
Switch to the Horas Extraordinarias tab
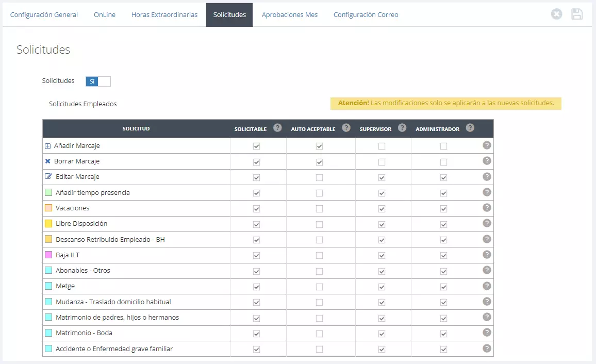(x=164, y=15)
